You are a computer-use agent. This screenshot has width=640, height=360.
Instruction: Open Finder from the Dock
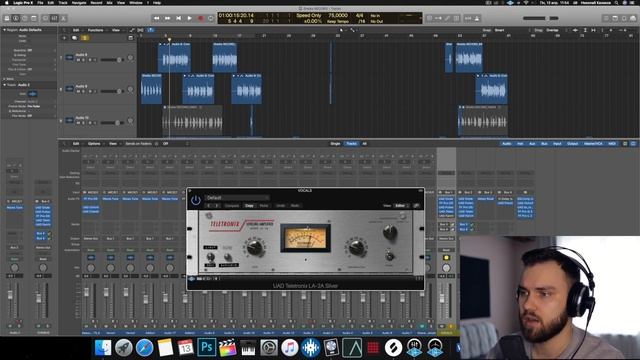click(102, 348)
